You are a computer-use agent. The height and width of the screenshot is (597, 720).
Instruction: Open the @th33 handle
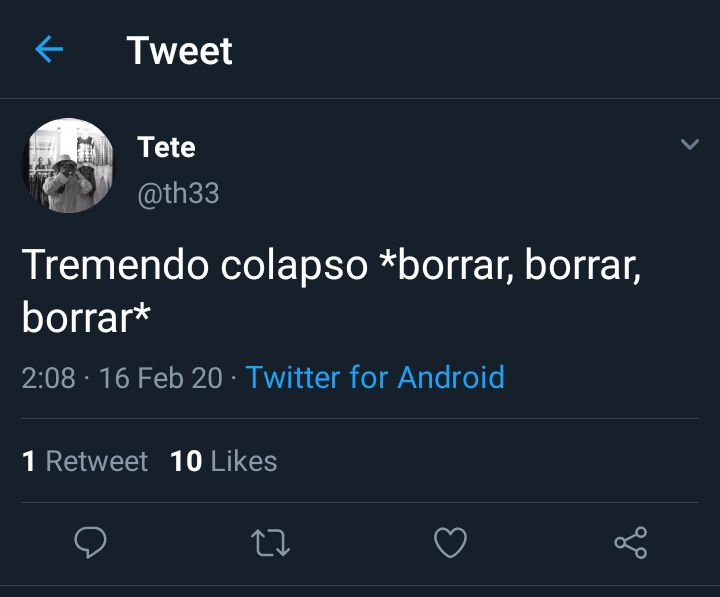click(x=178, y=193)
